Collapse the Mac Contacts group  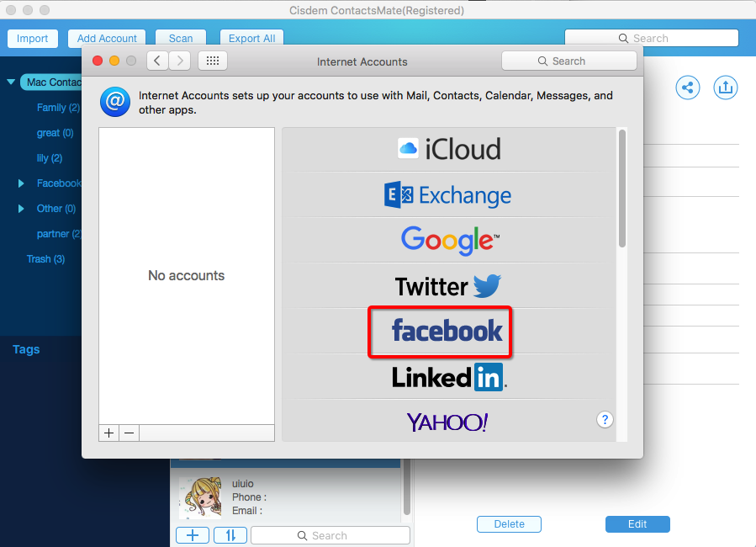[x=11, y=82]
